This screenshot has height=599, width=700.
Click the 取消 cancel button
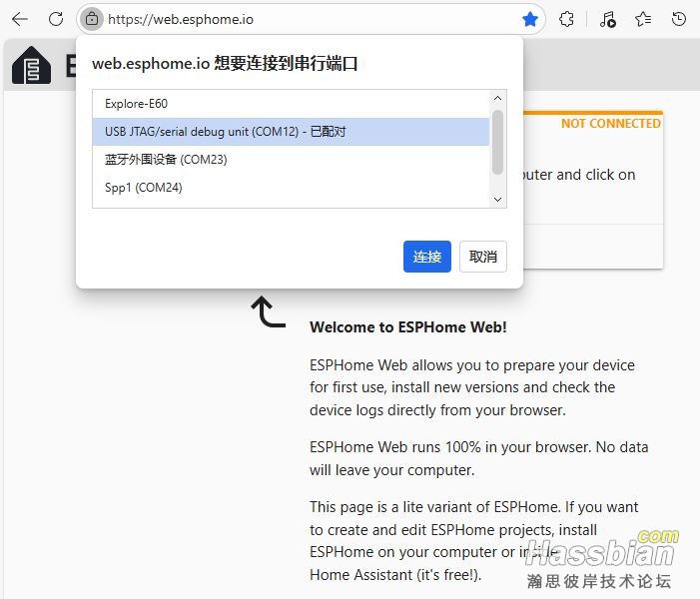[x=483, y=257]
